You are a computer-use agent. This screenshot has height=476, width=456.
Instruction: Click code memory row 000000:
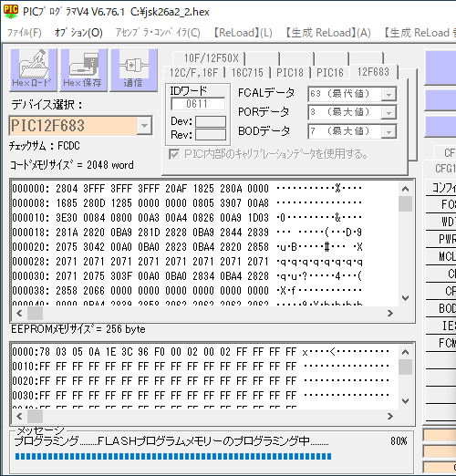[187, 189]
